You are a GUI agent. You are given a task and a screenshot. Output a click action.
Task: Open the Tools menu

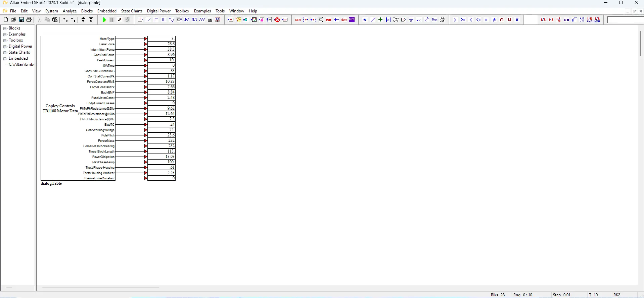[220, 11]
